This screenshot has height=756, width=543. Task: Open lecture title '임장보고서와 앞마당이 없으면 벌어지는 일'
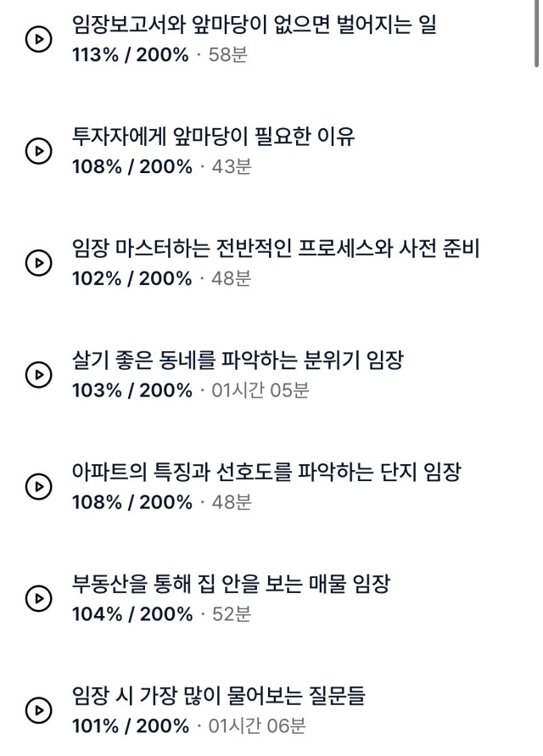click(255, 24)
